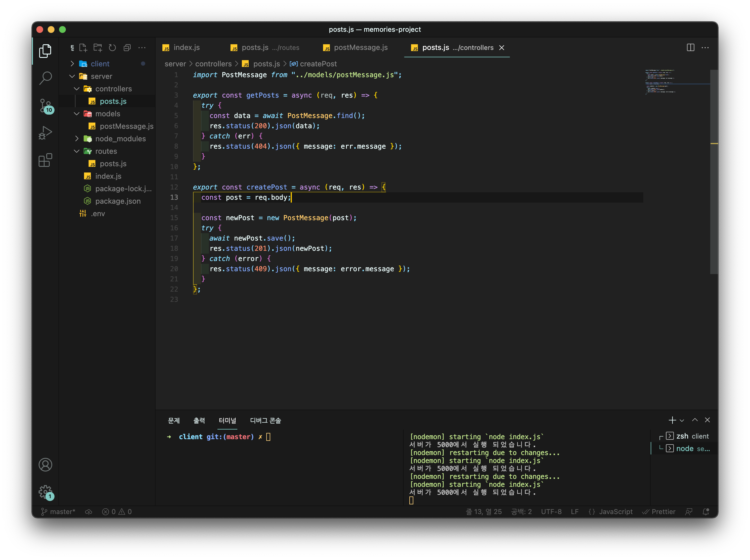Open problems via errors and warnings count

[117, 511]
